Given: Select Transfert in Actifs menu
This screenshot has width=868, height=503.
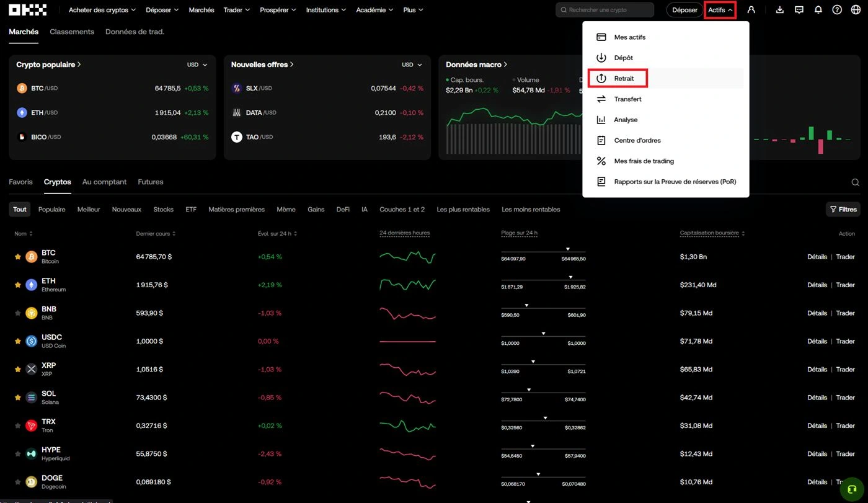Looking at the screenshot, I should point(666,99).
